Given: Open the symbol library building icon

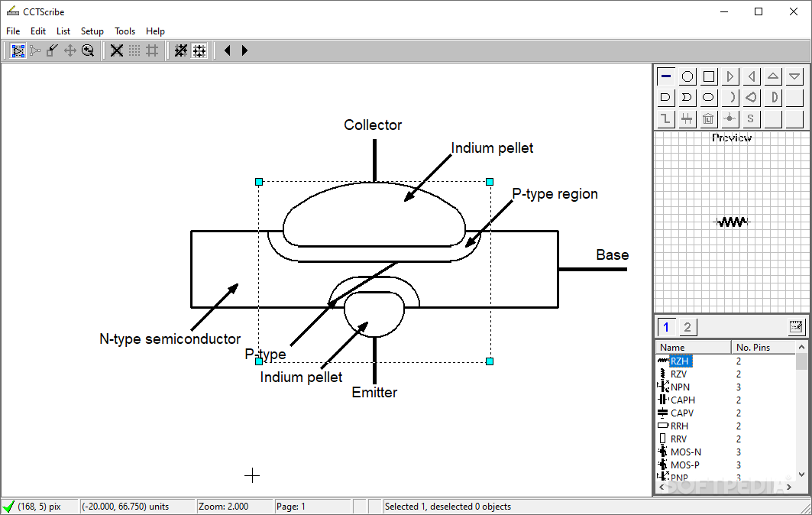Looking at the screenshot, I should [x=709, y=118].
